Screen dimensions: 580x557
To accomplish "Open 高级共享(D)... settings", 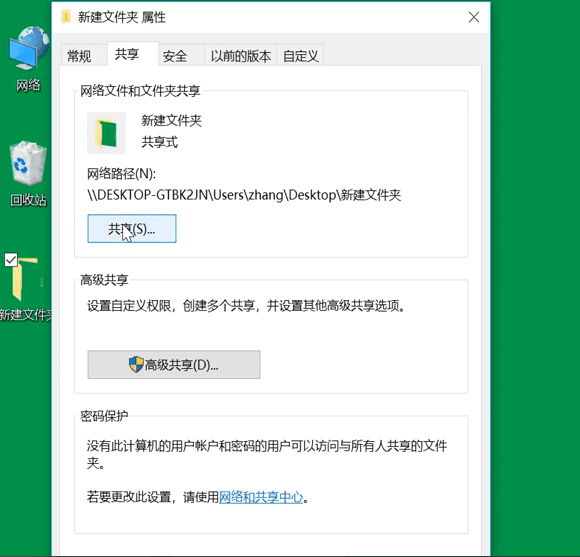I will click(174, 365).
